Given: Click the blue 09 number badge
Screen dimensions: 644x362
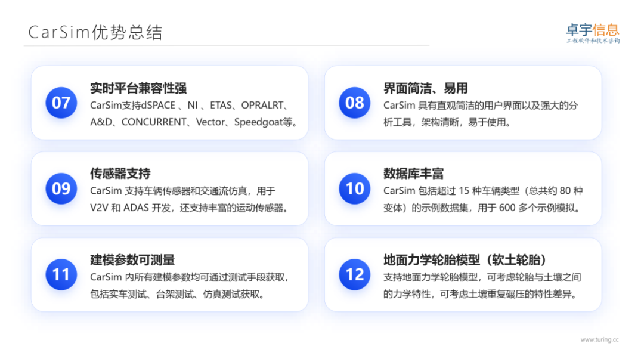Looking at the screenshot, I should (x=61, y=188).
